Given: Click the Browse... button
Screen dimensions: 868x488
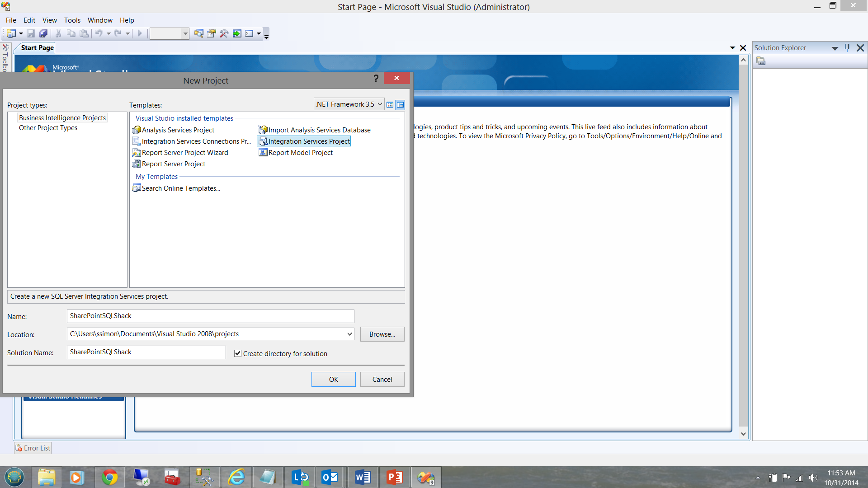Looking at the screenshot, I should [x=382, y=334].
